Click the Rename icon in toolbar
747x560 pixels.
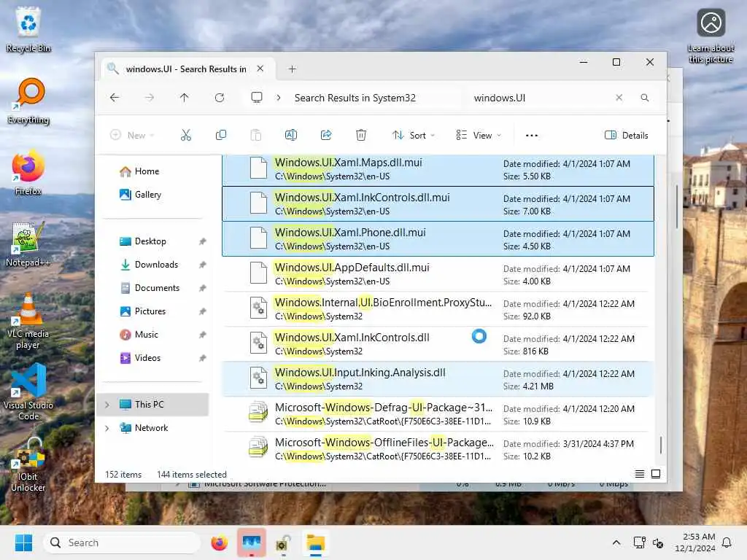(291, 135)
